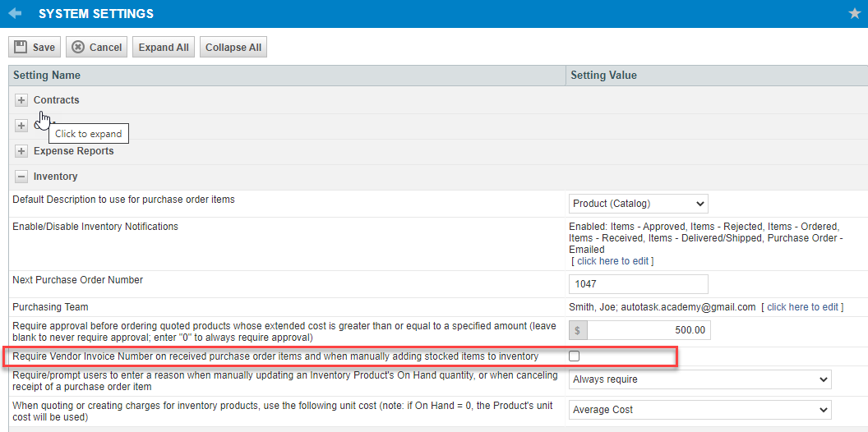Expand the Contracts section plus icon
This screenshot has height=432, width=868.
click(21, 101)
